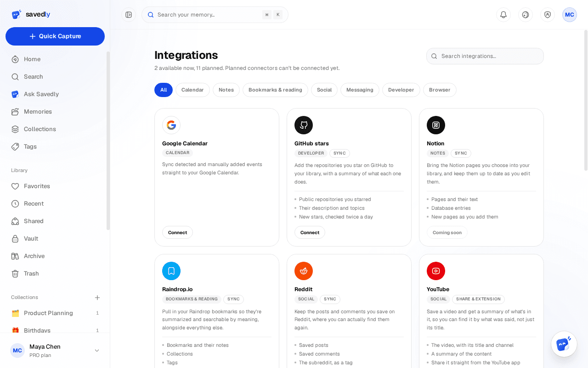Open Shared in the Library

tap(55, 221)
